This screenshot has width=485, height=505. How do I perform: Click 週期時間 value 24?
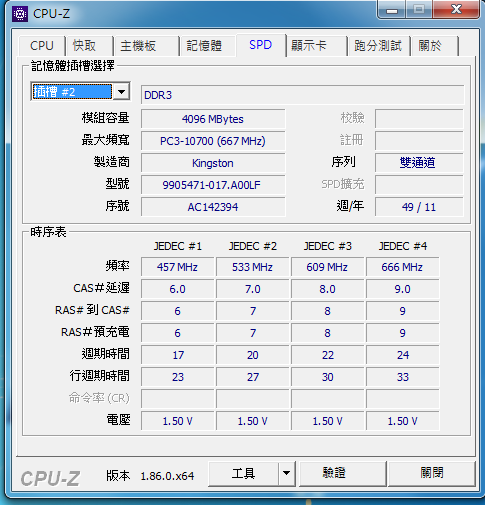click(403, 355)
